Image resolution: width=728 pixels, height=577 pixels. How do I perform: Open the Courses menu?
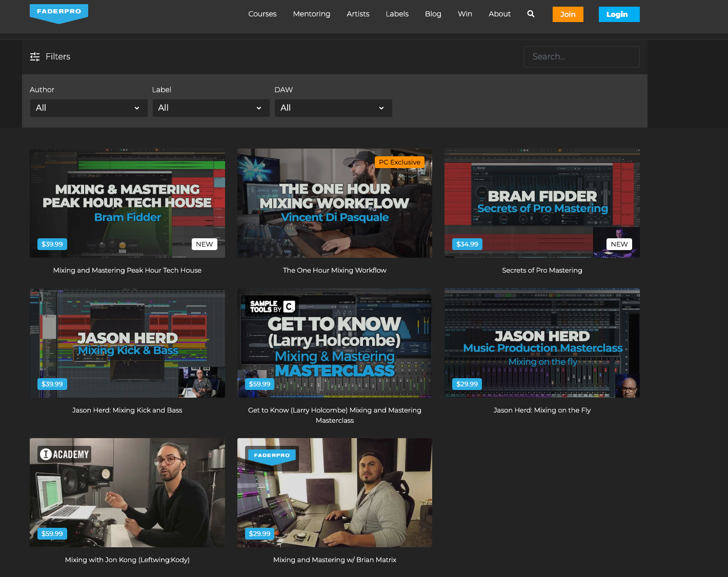point(262,14)
